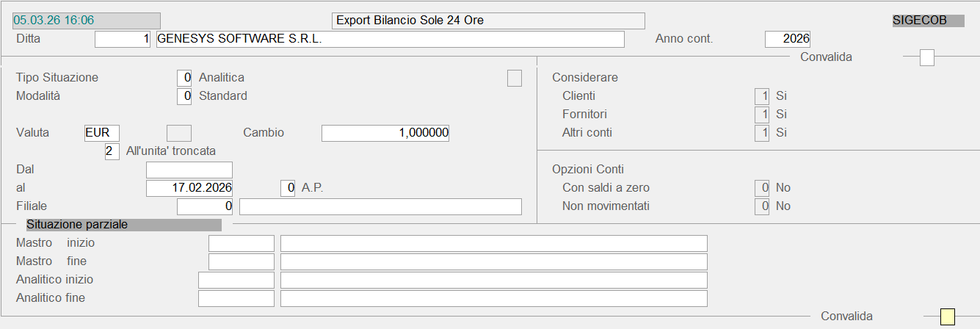This screenshot has height=329, width=980.
Task: Select the Fornitori option field
Action: tap(762, 115)
